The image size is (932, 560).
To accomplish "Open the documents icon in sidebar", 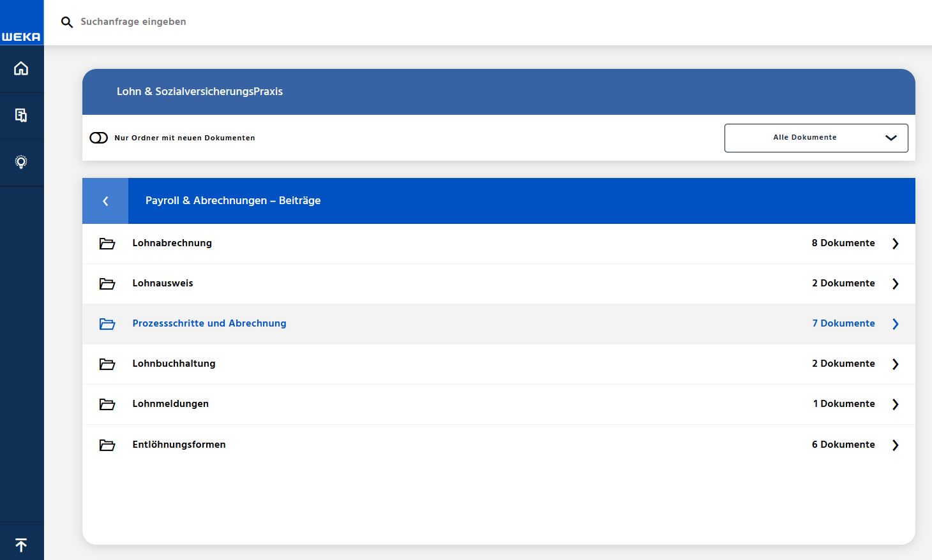I will (21, 115).
